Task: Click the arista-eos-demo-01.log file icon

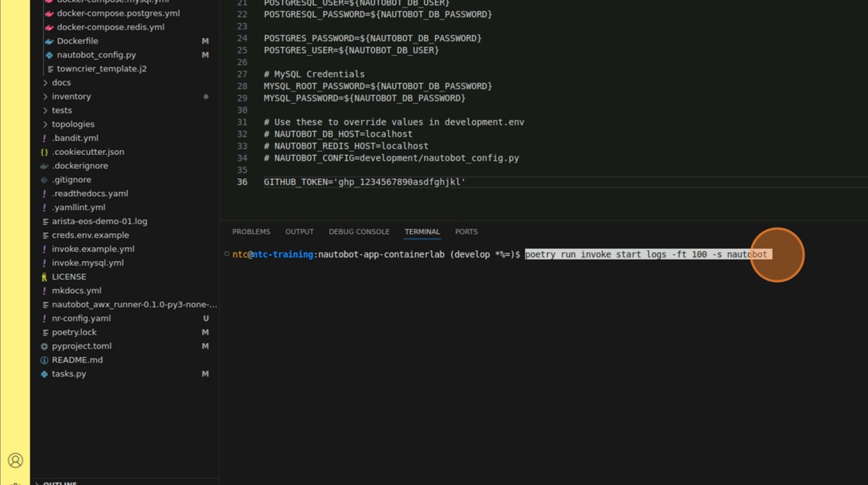Action: pos(46,221)
